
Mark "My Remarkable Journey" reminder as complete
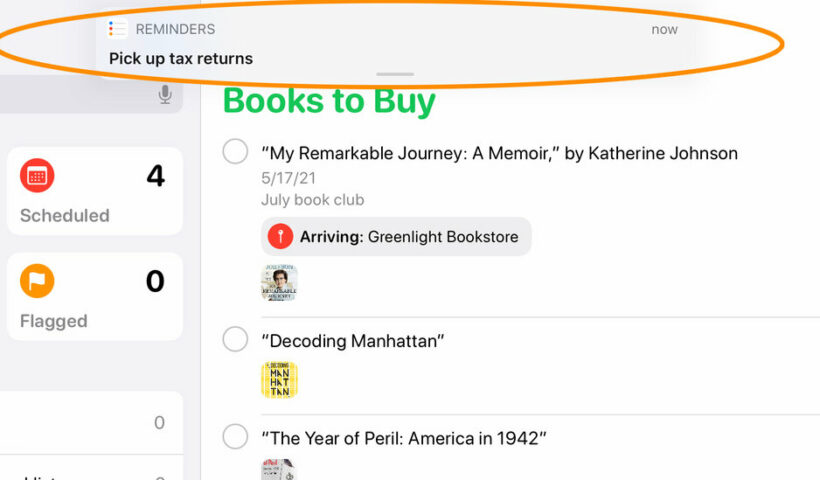coord(235,152)
